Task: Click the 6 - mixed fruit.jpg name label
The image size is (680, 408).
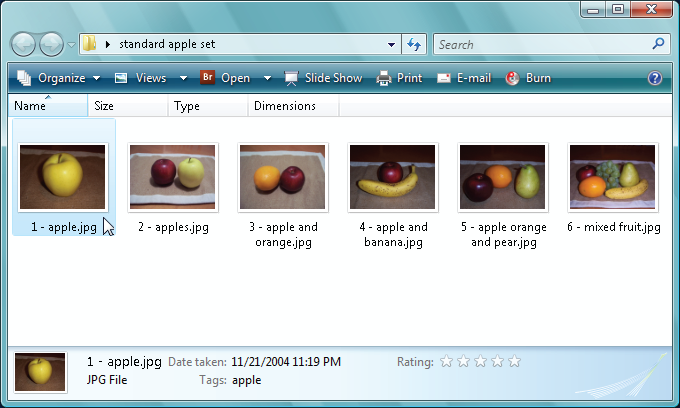Action: [614, 227]
